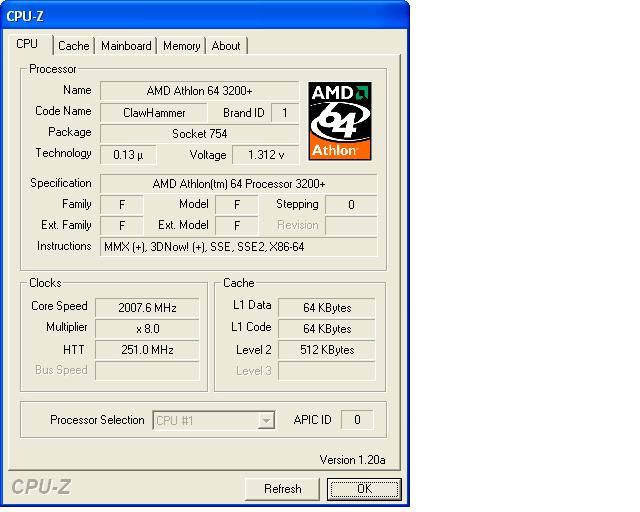Click the AMD Athlon 64 logo
Image resolution: width=640 pixels, height=512 pixels.
(x=340, y=121)
